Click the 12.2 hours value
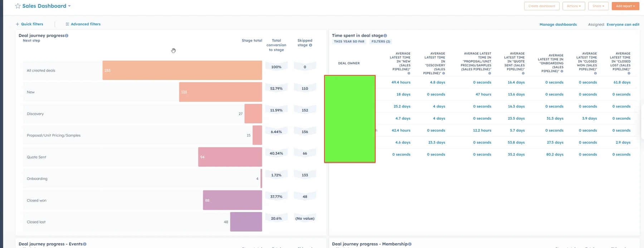The width and height of the screenshot is (644, 248). (x=482, y=130)
